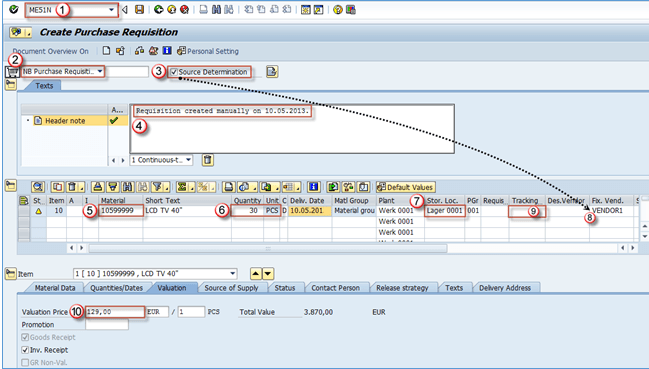
Task: Open the Delivery Address tab
Action: (x=505, y=288)
